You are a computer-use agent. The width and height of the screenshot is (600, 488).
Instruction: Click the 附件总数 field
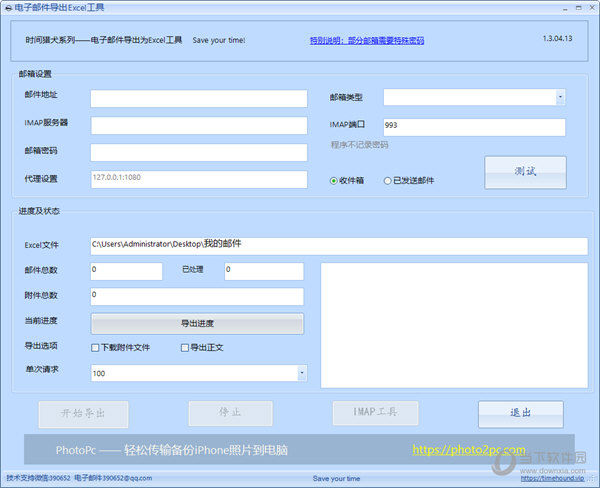(197, 297)
